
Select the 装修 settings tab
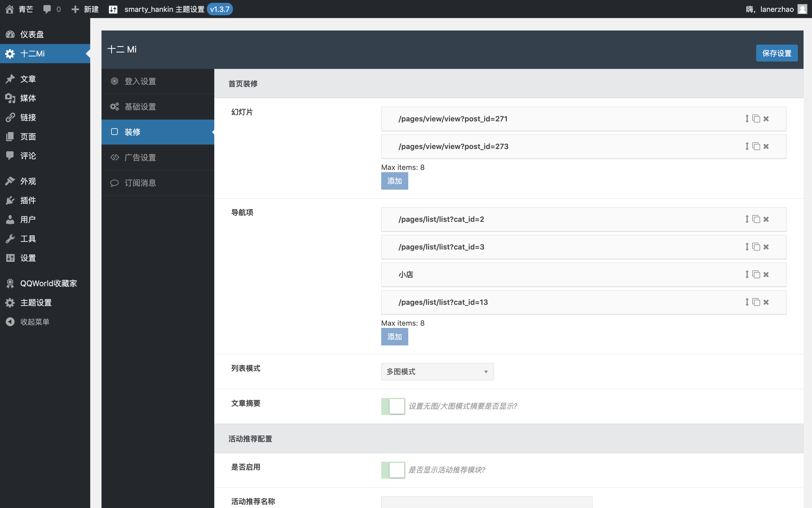pyautogui.click(x=158, y=132)
